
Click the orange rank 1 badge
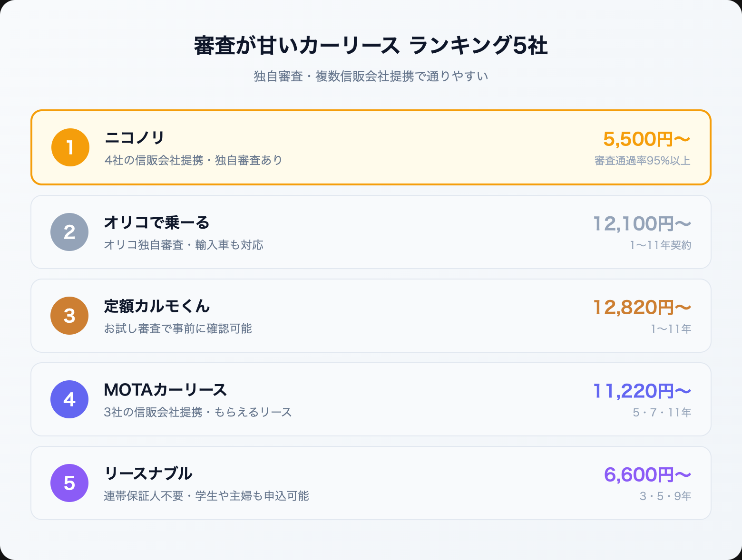pyautogui.click(x=70, y=147)
